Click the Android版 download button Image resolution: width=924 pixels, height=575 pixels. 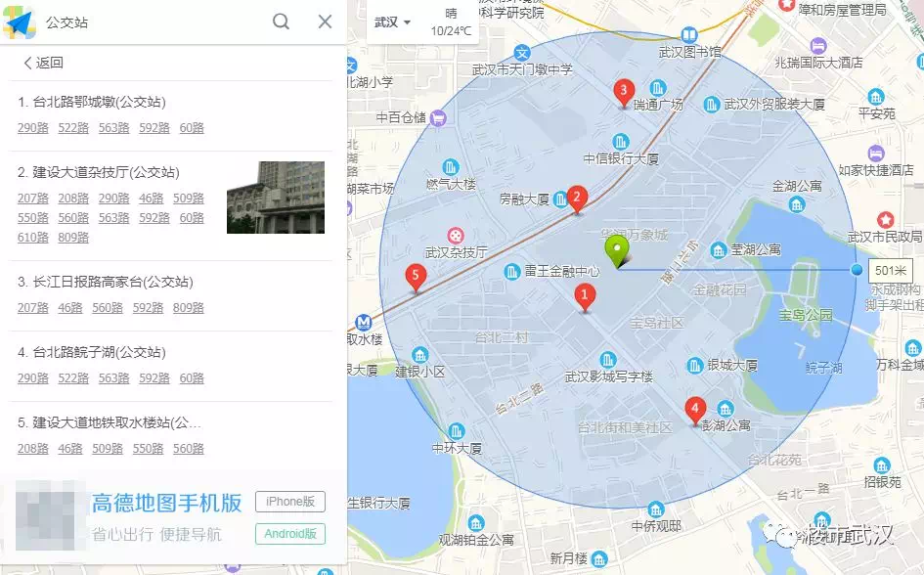pos(290,534)
